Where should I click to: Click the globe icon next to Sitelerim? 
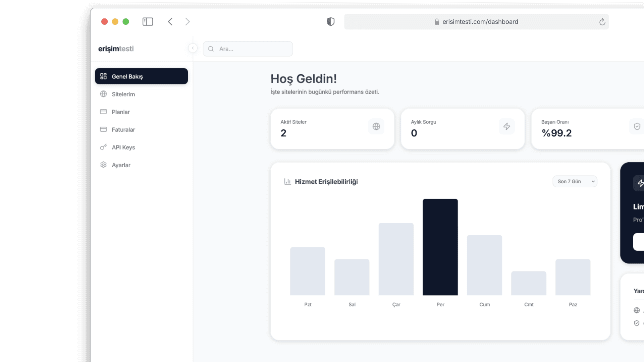104,94
